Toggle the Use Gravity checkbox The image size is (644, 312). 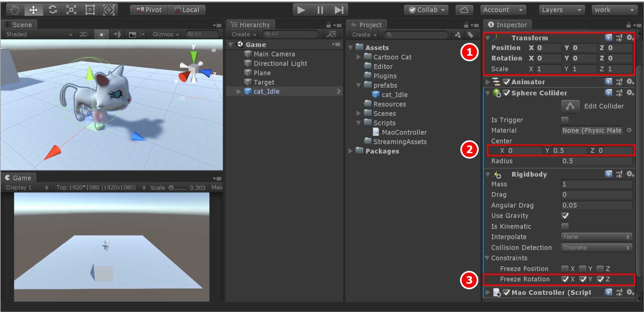point(565,216)
